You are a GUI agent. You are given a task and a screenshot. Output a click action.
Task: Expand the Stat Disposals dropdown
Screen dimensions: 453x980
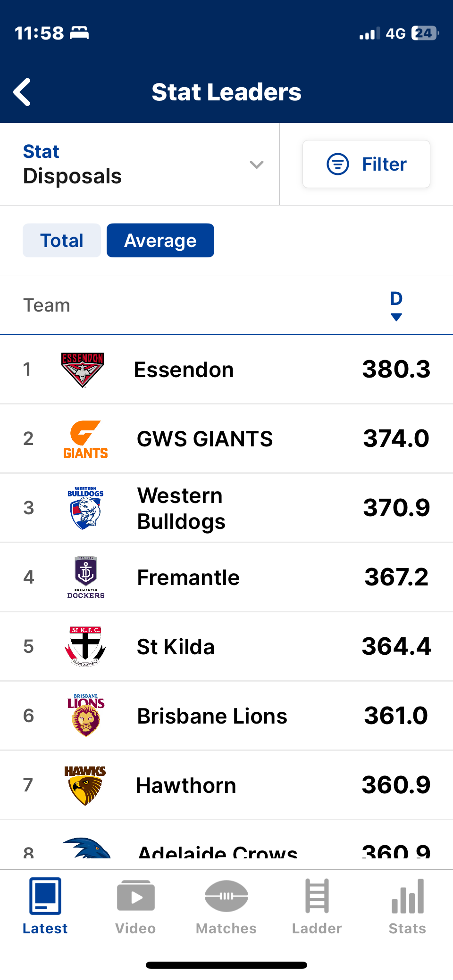[140, 165]
